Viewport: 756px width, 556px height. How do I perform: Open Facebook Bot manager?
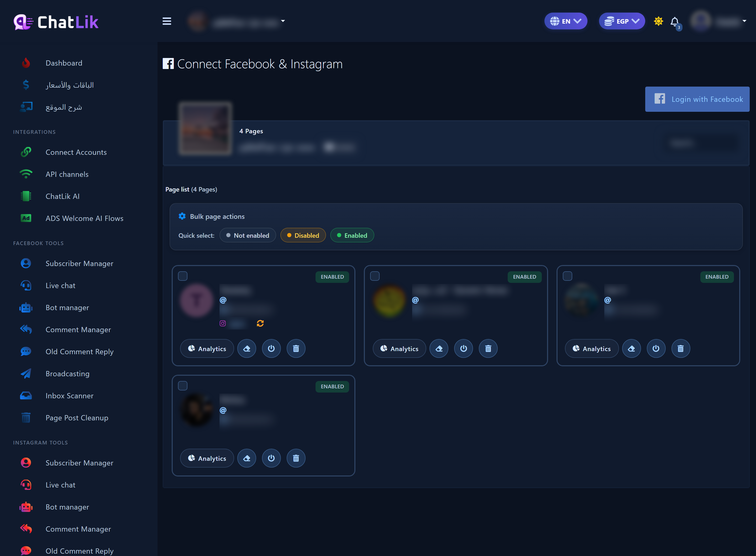tap(67, 308)
